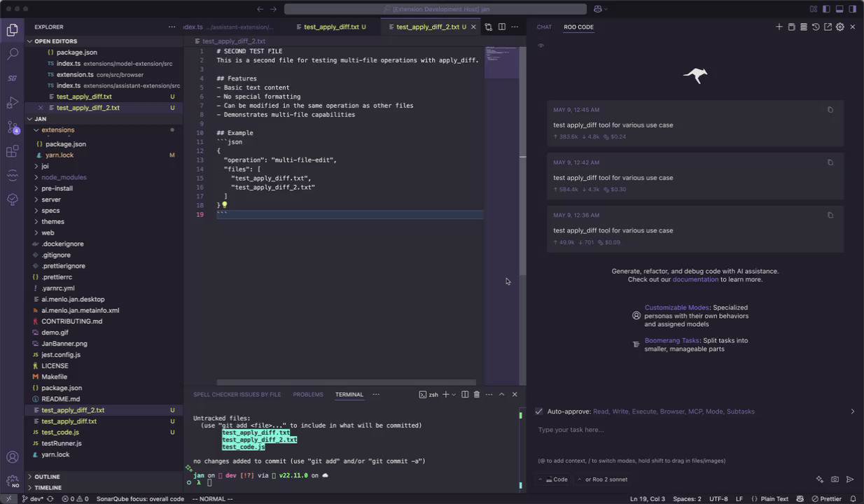The height and width of the screenshot is (504, 864).
Task: Expand the Timeline section
Action: click(x=104, y=487)
